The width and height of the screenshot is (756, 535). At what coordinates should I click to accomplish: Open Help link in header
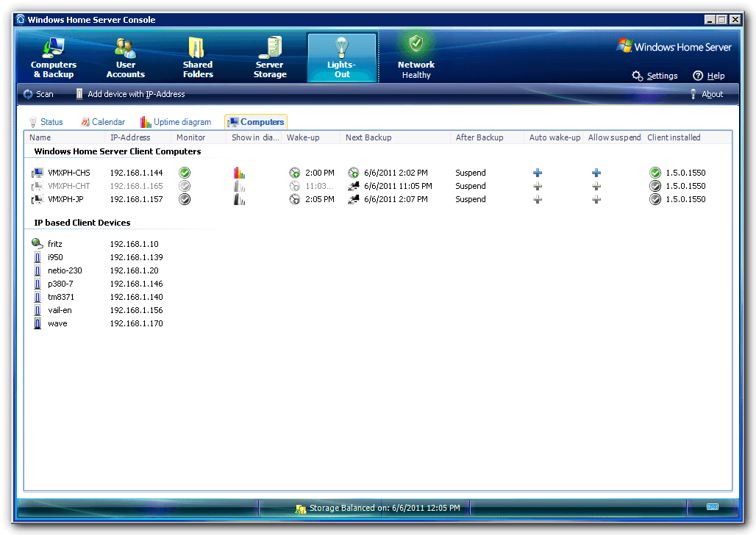tap(709, 76)
